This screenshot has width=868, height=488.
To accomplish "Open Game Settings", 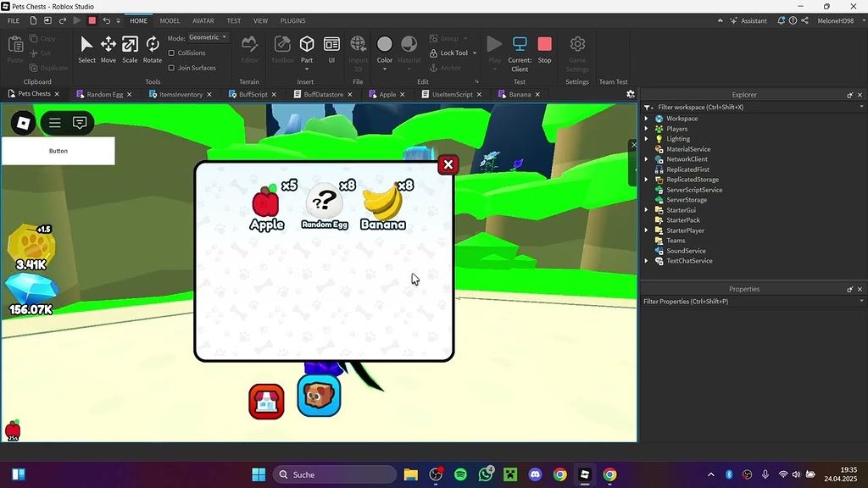I will (577, 53).
